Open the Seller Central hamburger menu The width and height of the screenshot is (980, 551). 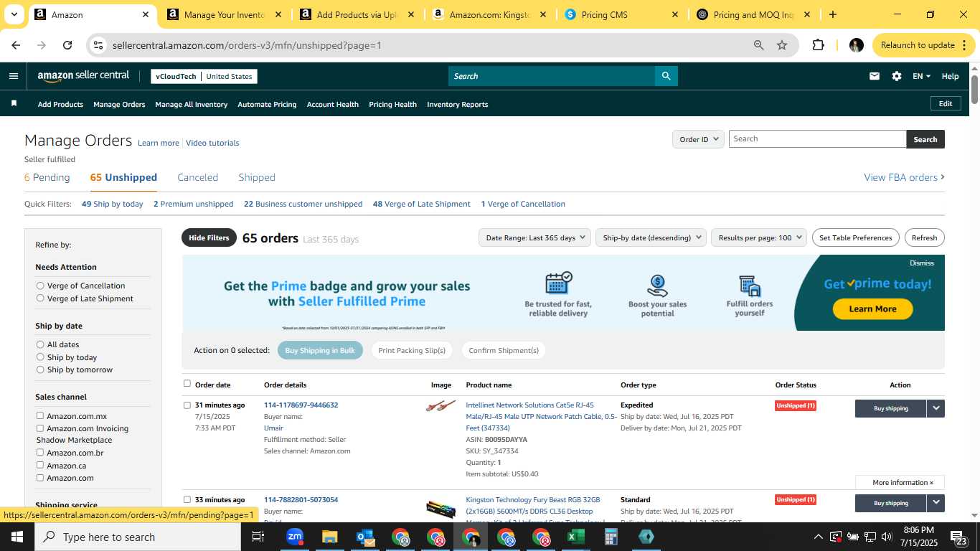pos(14,76)
